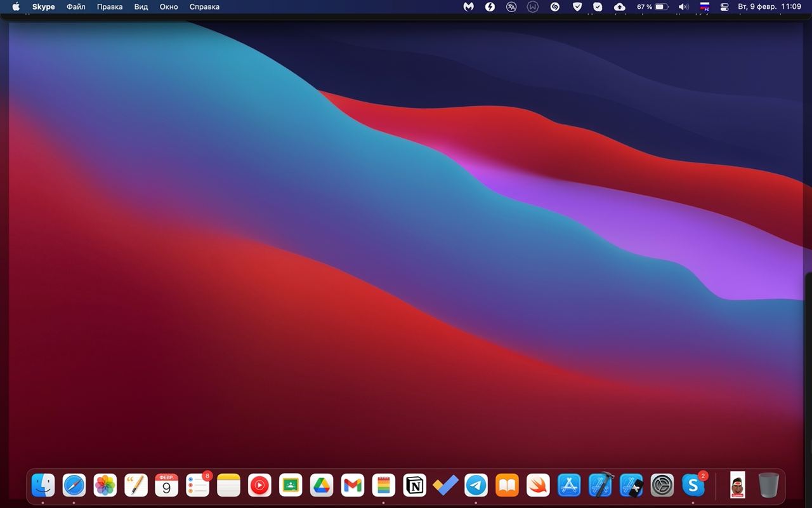The height and width of the screenshot is (508, 812).
Task: Show battery status at 67 %
Action: tap(653, 6)
